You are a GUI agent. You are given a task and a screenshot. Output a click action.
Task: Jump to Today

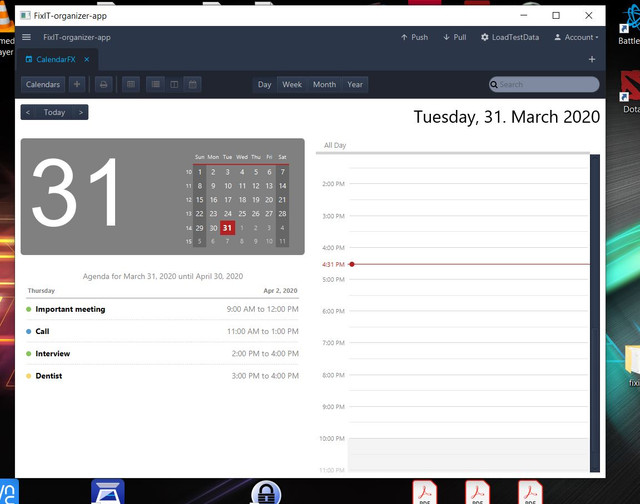[54, 112]
